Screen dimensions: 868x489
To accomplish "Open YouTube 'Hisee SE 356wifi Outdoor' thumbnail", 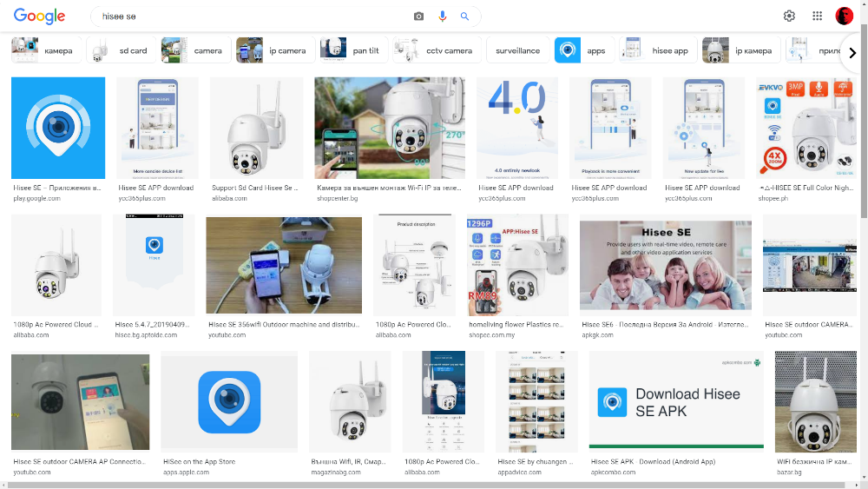I will click(x=284, y=265).
